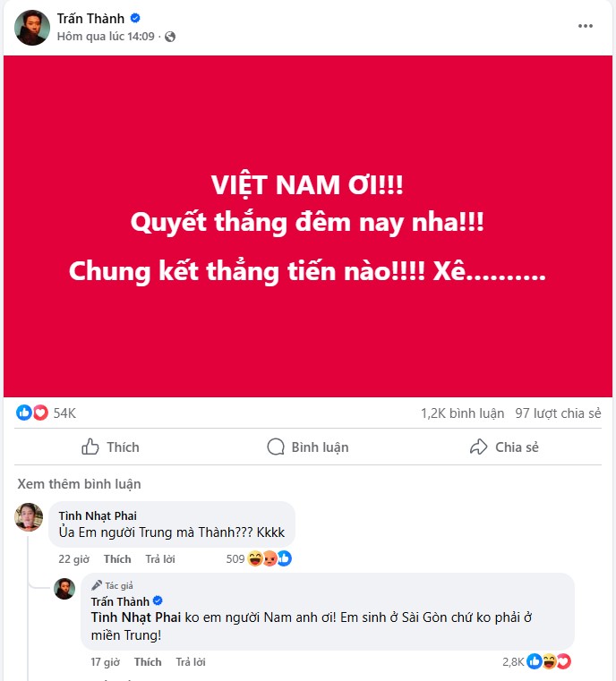Open the Hôm qua lúc 14:09 timestamp
Screen dimensions: 616x681
(x=106, y=37)
